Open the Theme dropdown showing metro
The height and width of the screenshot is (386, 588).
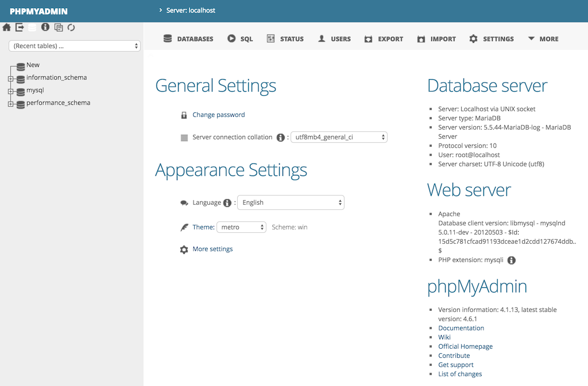click(x=242, y=227)
